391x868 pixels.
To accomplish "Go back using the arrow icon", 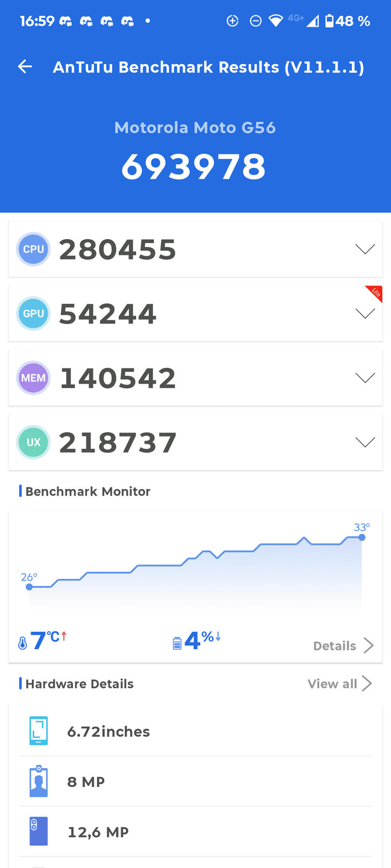I will 25,67.
